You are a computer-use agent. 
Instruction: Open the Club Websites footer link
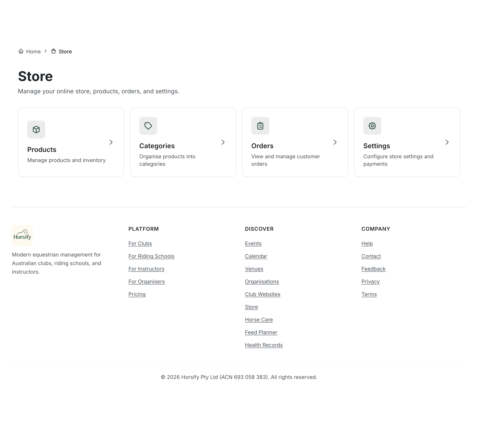(263, 294)
